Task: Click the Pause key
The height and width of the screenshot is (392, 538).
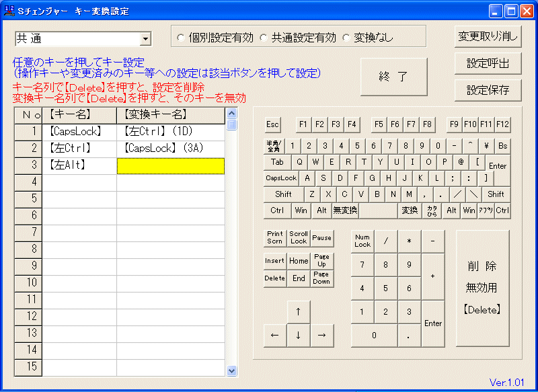Action: pyautogui.click(x=322, y=237)
